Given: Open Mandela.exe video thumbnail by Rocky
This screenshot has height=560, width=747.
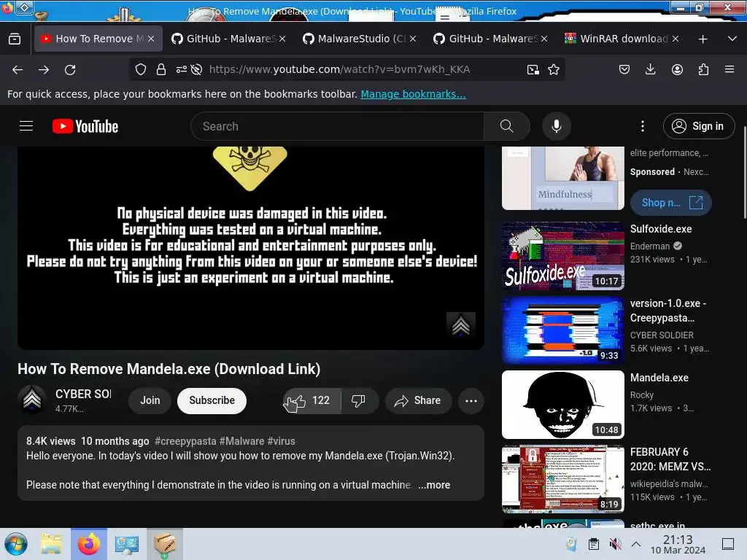Looking at the screenshot, I should 562,404.
